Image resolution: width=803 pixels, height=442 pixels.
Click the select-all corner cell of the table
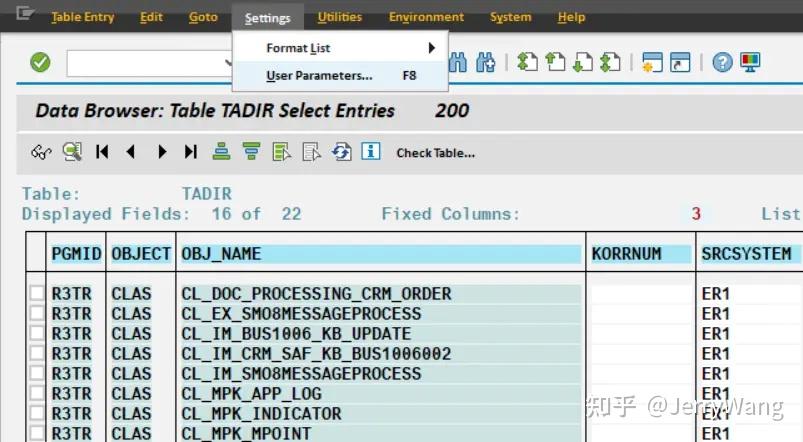point(36,251)
